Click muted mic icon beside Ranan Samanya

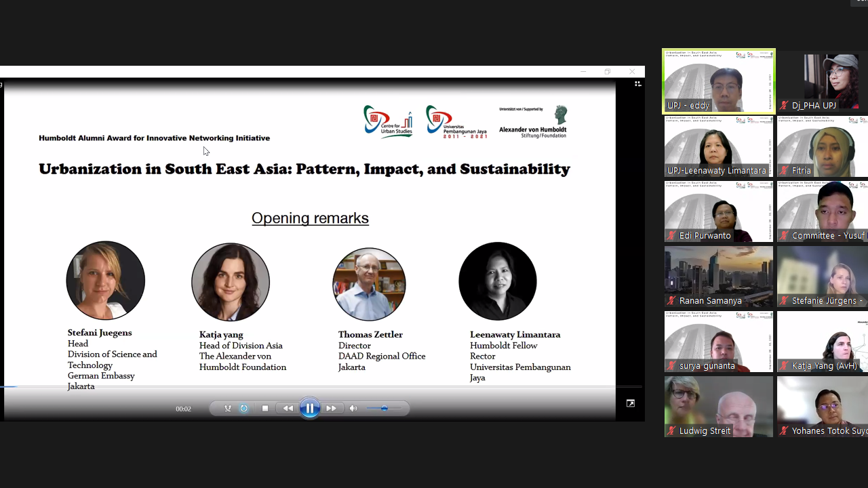click(x=672, y=301)
